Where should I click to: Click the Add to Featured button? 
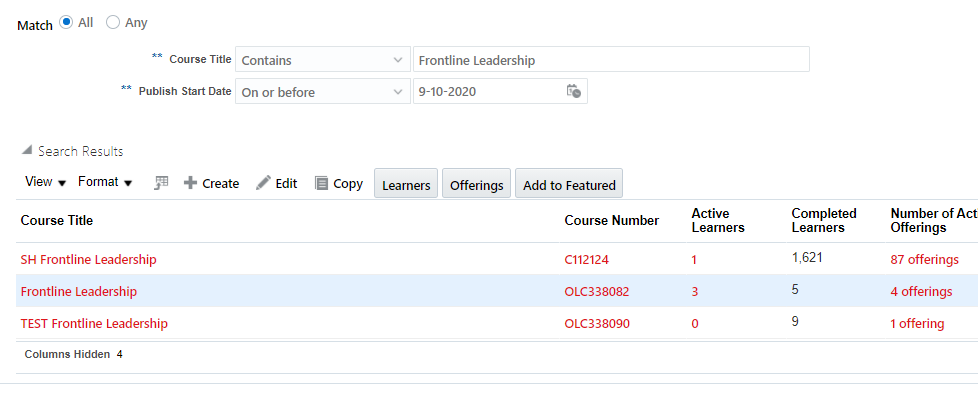tap(569, 183)
